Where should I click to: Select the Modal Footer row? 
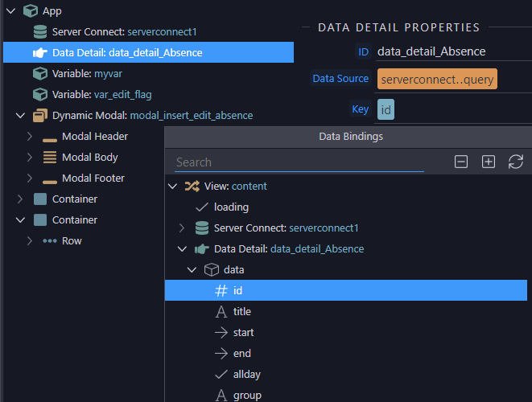(93, 178)
